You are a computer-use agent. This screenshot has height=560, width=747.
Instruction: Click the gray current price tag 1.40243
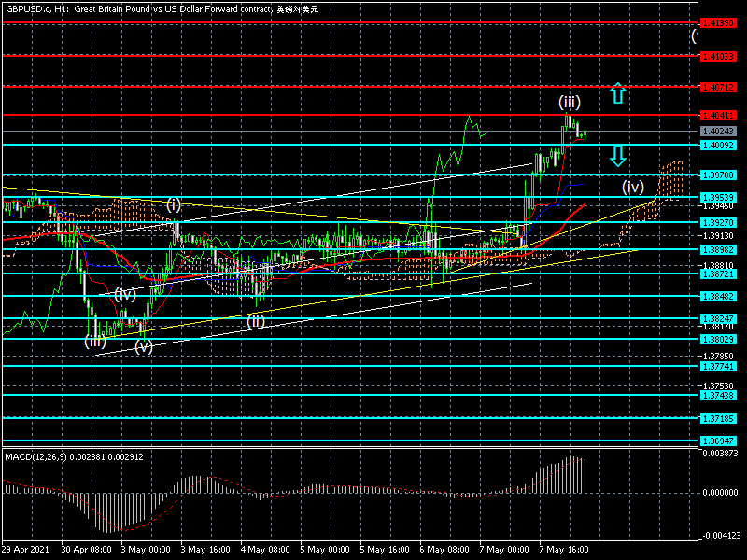coord(718,132)
